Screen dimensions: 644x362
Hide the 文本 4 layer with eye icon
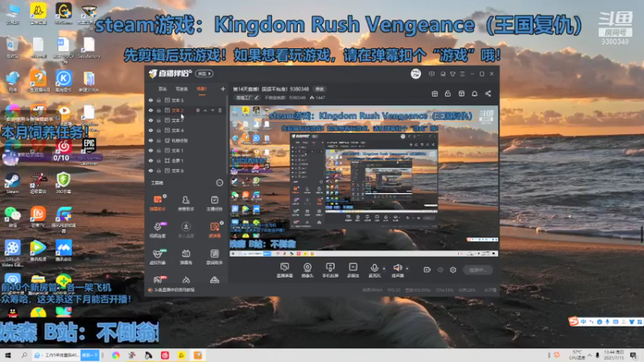coord(151,130)
